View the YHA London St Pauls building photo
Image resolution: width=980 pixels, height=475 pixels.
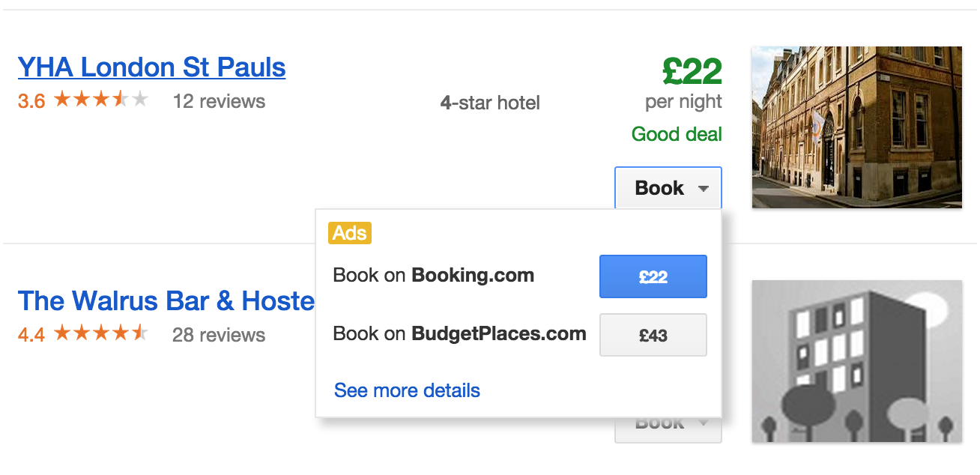click(856, 127)
